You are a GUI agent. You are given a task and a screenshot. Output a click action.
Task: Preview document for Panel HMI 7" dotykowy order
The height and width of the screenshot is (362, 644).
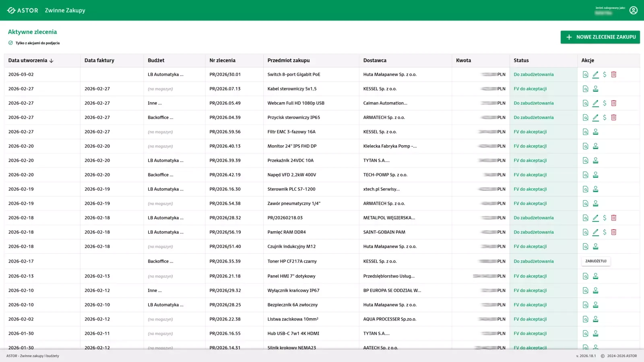pyautogui.click(x=585, y=276)
